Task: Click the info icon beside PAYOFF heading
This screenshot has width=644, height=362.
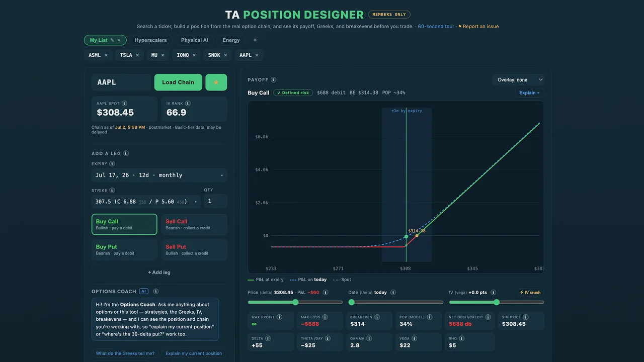Action: point(273,79)
